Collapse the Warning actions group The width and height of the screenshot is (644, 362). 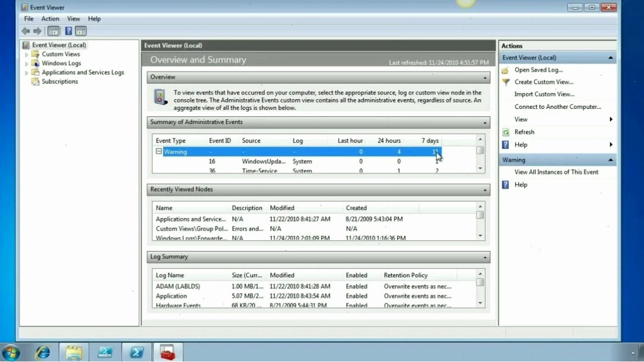[x=611, y=160]
